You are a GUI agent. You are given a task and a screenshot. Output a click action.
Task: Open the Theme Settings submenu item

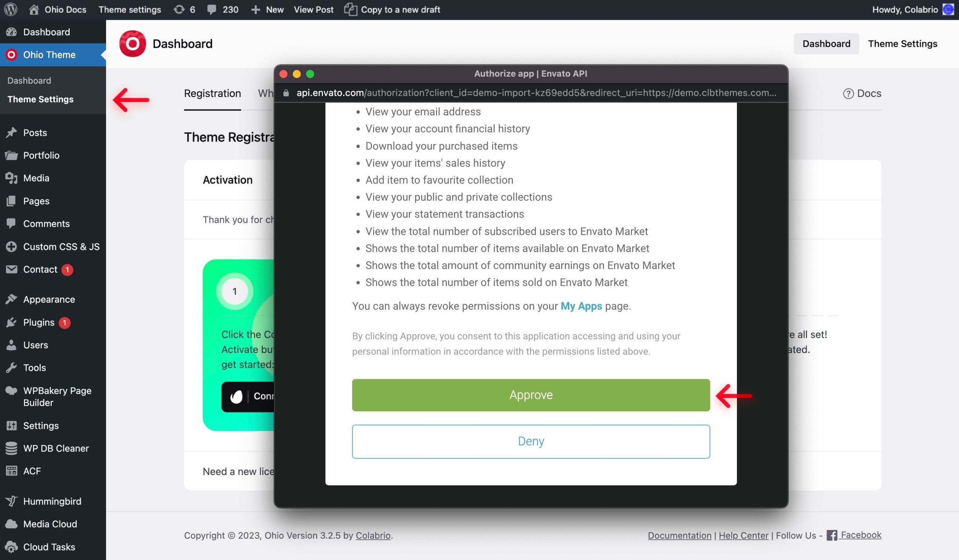pyautogui.click(x=40, y=99)
